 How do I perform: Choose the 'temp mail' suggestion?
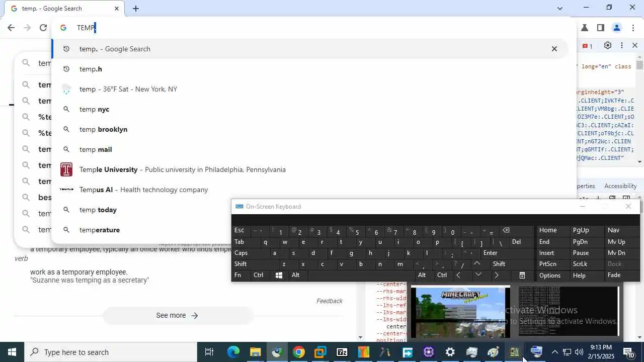click(309, 149)
